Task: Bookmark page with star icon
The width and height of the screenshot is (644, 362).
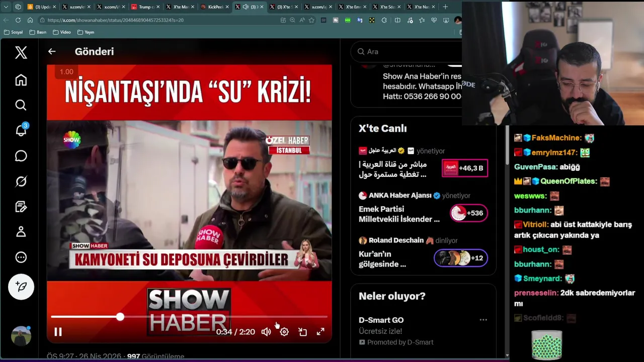Action: (x=311, y=20)
